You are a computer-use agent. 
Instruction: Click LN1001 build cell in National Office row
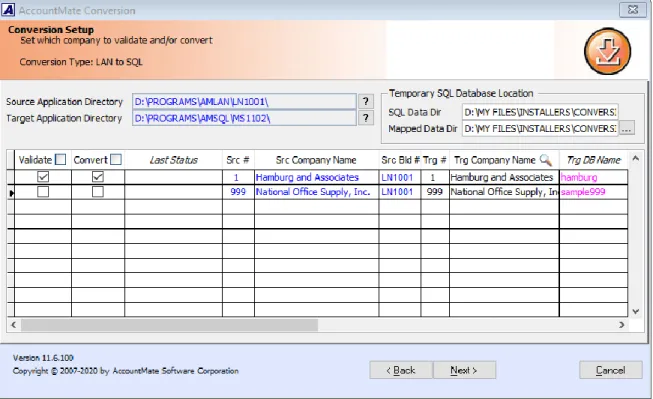(400, 192)
